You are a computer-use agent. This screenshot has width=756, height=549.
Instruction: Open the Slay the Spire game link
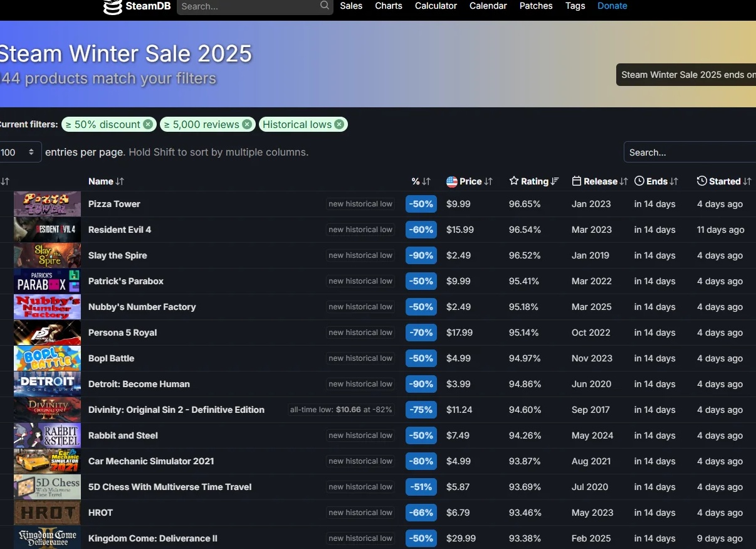(x=118, y=255)
